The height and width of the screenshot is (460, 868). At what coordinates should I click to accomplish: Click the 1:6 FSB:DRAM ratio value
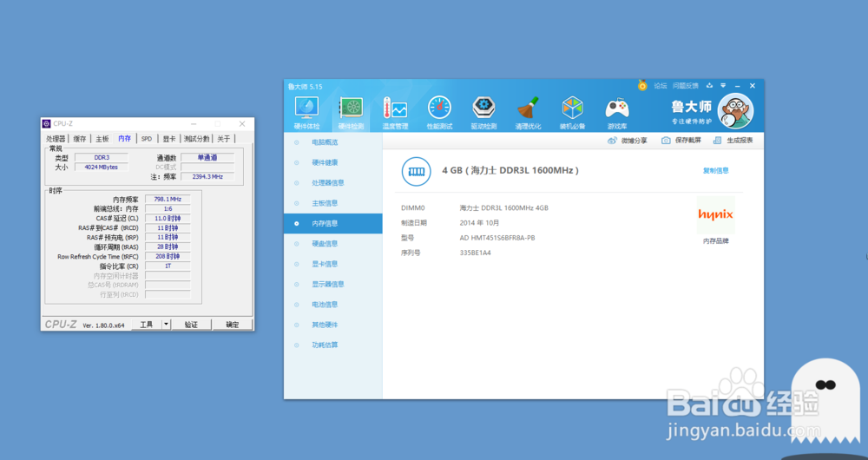168,208
